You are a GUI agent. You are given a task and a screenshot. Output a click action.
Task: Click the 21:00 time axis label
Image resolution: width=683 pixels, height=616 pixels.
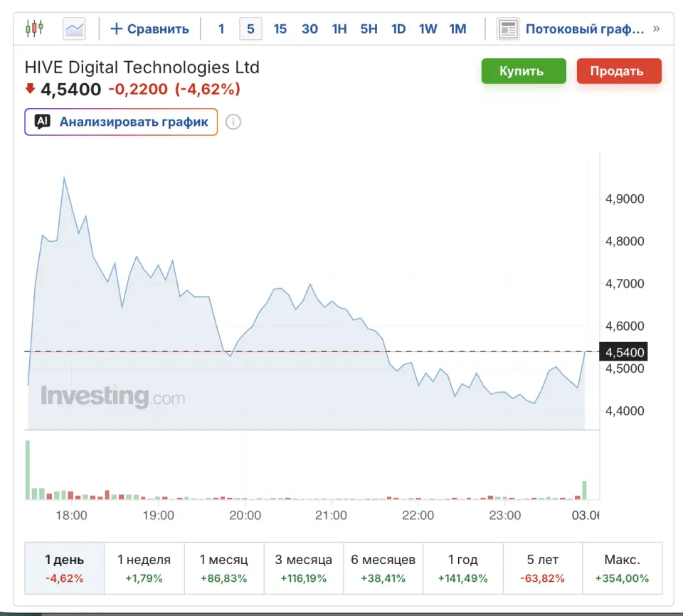point(331,516)
